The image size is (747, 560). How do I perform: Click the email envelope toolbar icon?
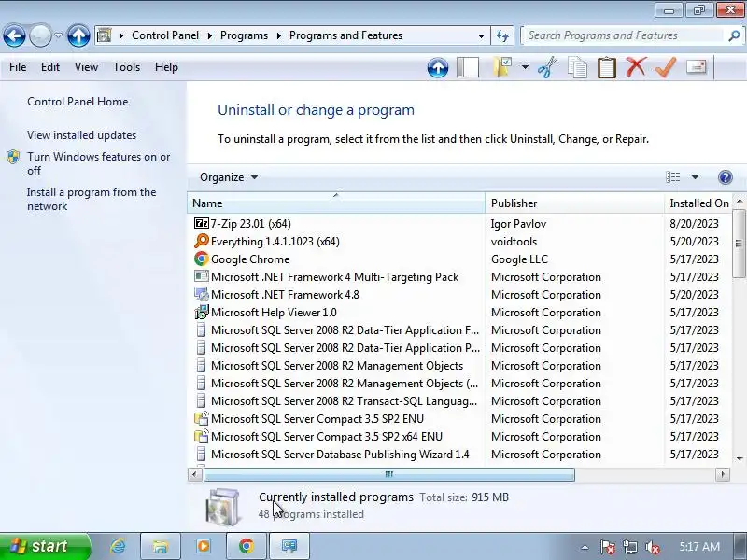(x=696, y=67)
